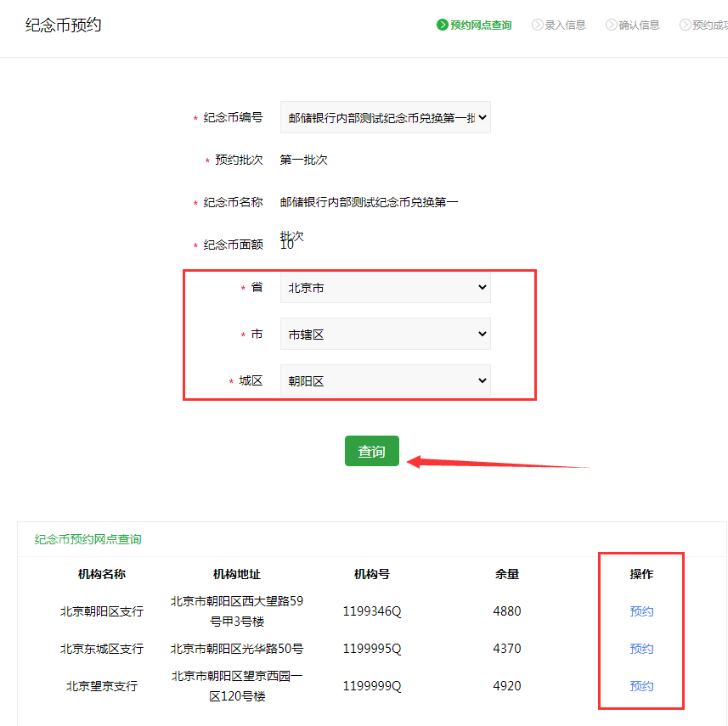
Task: Click the gray circle icon before 预约成功
Action: click(x=685, y=25)
